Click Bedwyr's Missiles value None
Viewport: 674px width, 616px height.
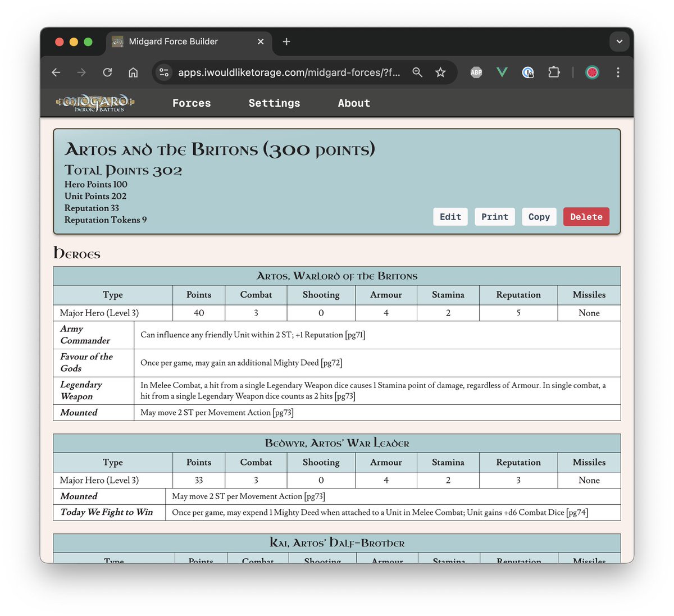click(x=589, y=480)
